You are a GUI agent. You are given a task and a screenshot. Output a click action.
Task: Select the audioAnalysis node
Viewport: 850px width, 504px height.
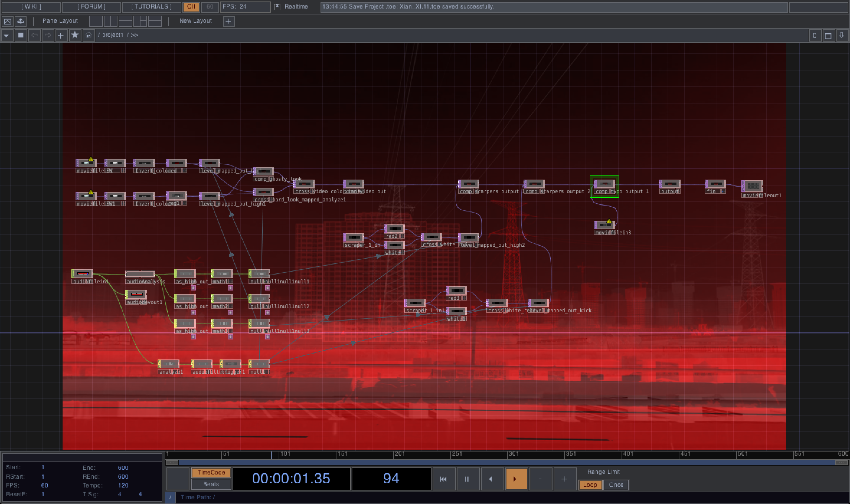140,274
